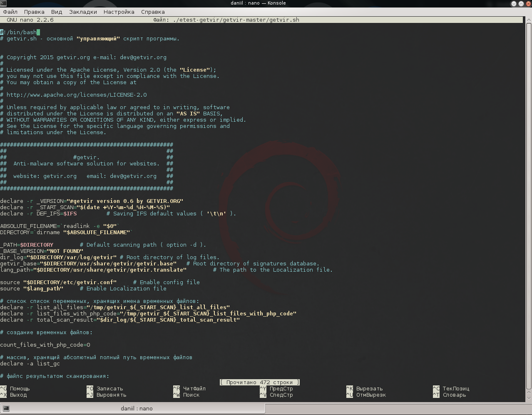Select the 'daniil : nano' tab

tap(137, 408)
